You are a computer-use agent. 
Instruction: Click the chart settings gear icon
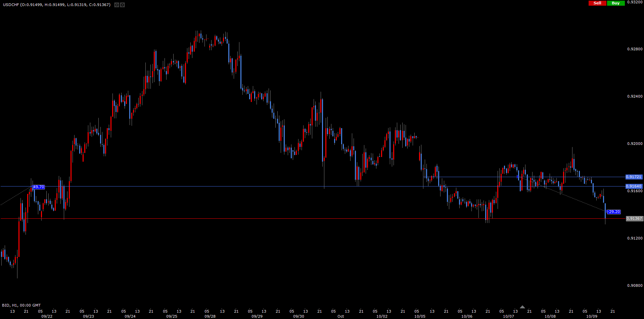tap(123, 5)
